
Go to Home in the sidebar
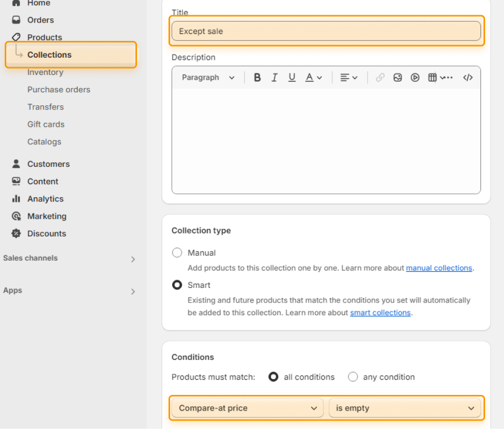click(x=38, y=3)
